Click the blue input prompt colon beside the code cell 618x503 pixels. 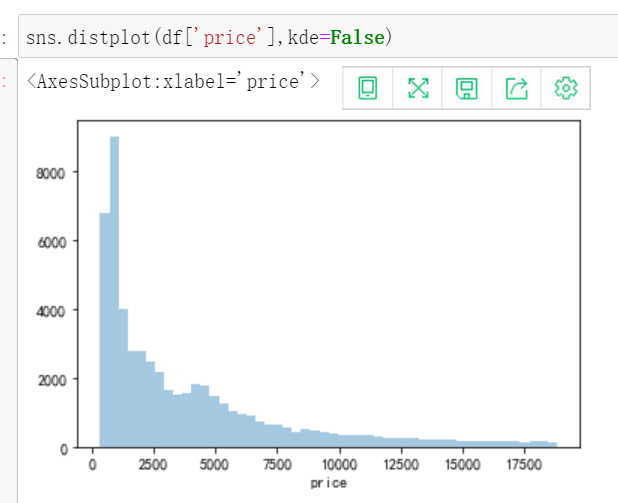click(4, 39)
